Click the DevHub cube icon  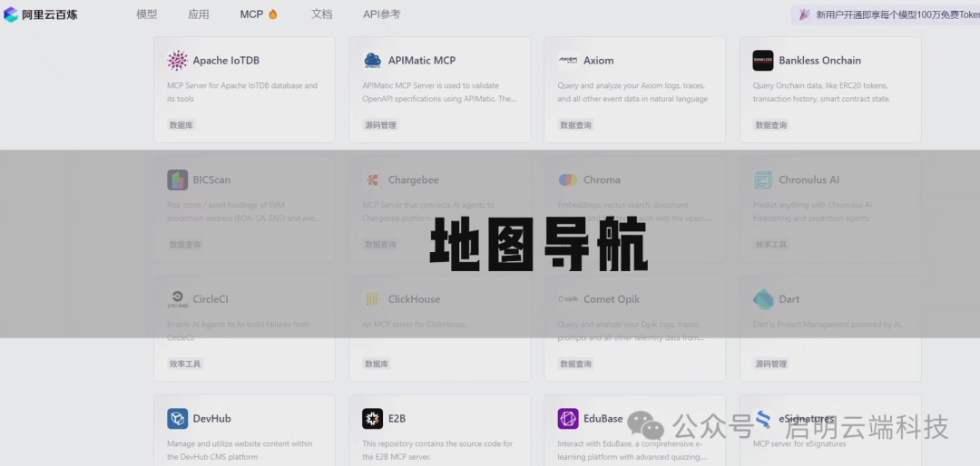click(x=178, y=419)
